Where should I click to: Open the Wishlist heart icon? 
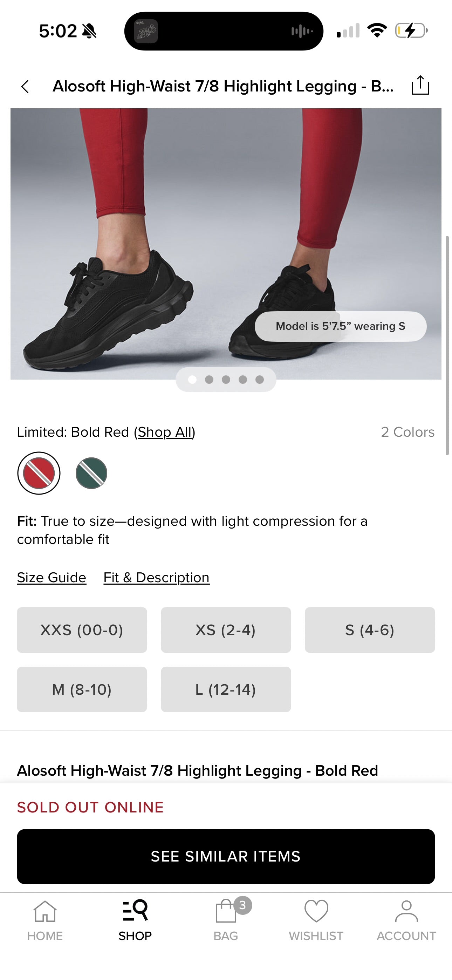[x=316, y=919]
